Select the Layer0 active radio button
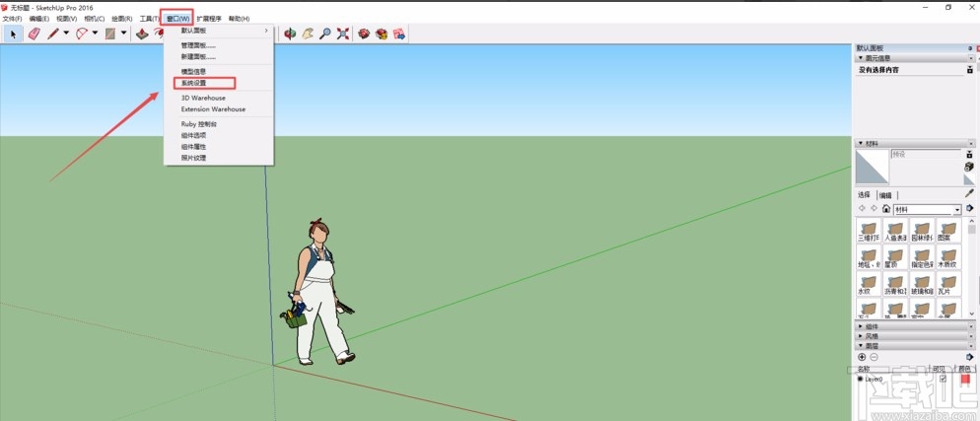This screenshot has width=980, height=421. tap(861, 379)
